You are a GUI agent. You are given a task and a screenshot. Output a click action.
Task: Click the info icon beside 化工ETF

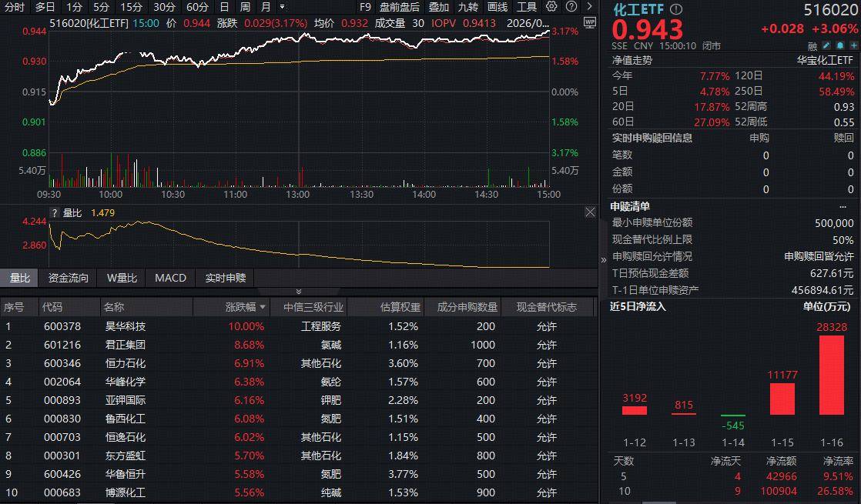676,9
